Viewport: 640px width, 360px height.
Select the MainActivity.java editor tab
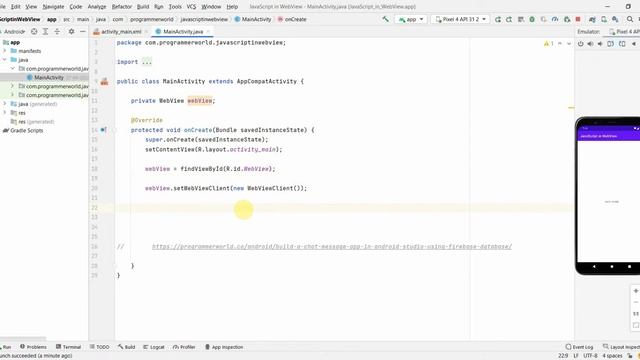(183, 31)
